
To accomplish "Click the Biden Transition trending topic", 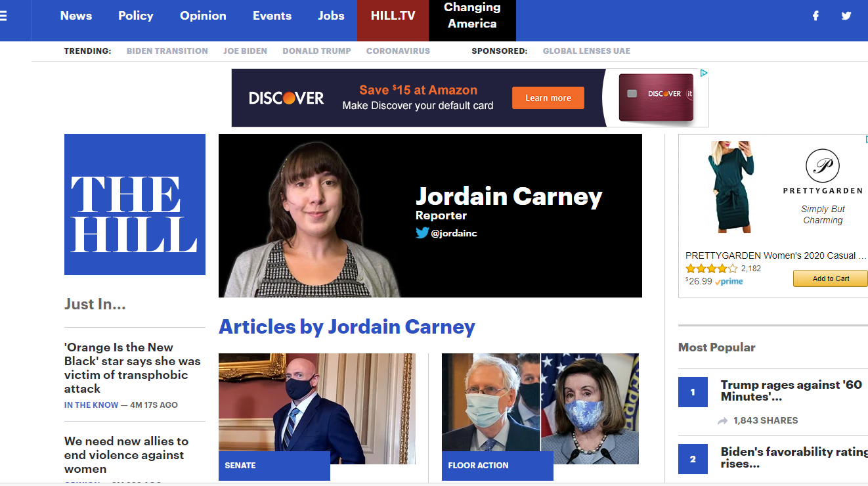I will (x=167, y=51).
